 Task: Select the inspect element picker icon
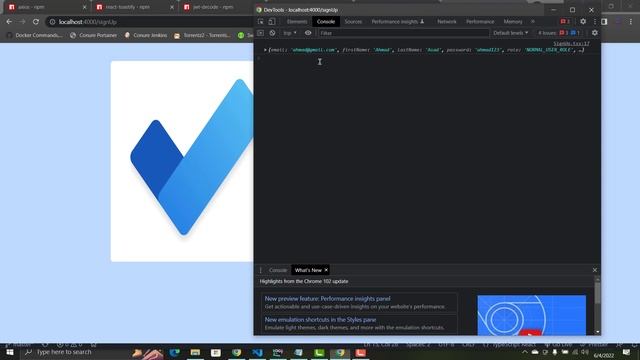261,22
